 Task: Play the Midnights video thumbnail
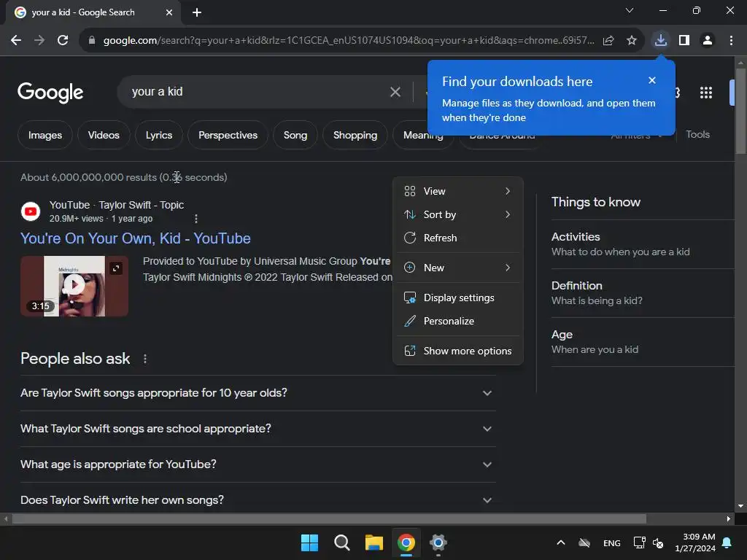click(74, 286)
